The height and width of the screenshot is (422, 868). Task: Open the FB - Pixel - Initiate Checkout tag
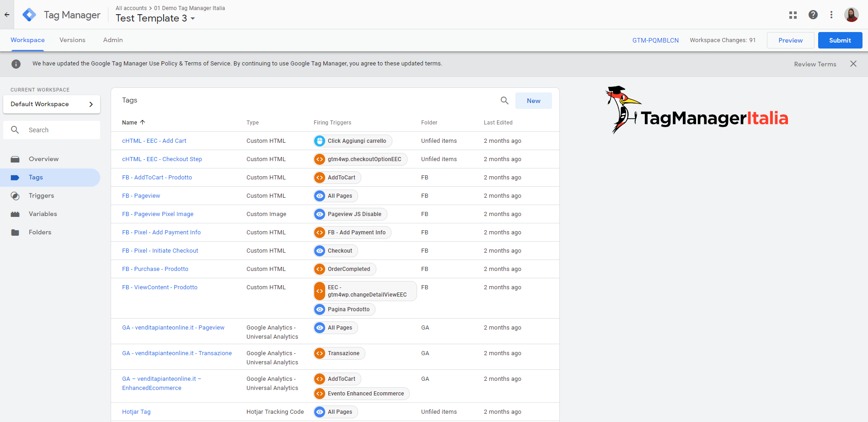coord(160,251)
